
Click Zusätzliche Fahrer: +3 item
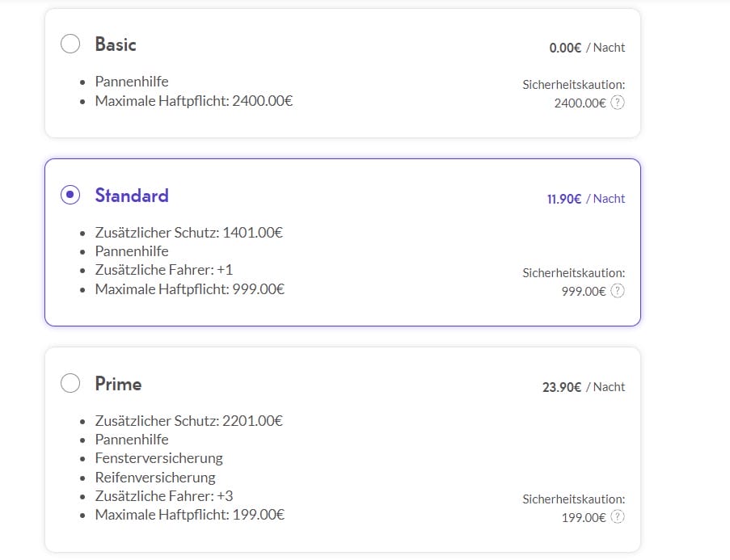[164, 496]
